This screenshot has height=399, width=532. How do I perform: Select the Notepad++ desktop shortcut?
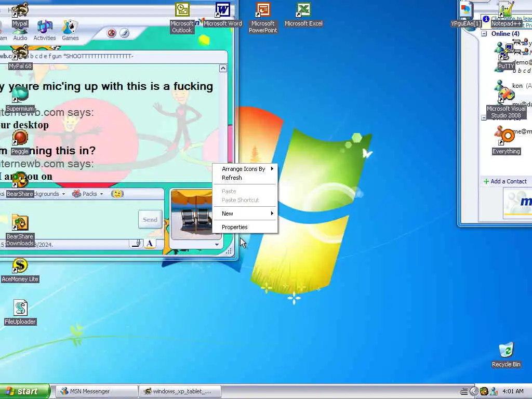pyautogui.click(x=506, y=15)
